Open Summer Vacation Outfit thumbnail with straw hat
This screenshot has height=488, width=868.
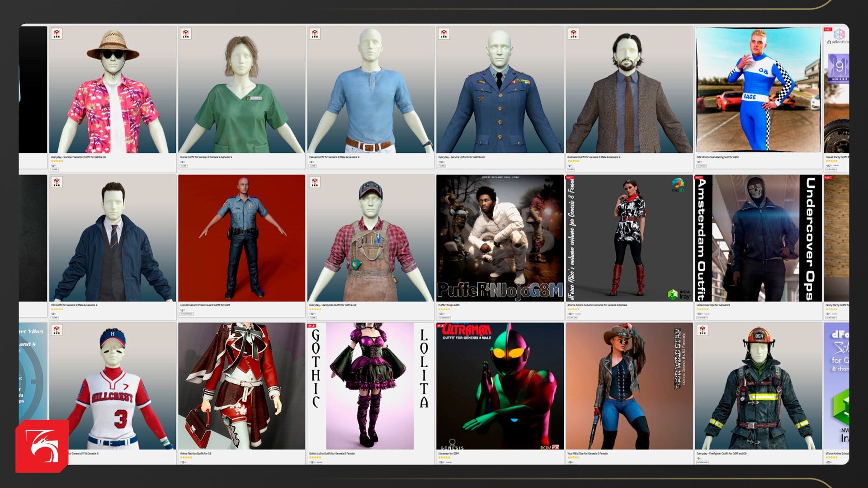pyautogui.click(x=112, y=89)
